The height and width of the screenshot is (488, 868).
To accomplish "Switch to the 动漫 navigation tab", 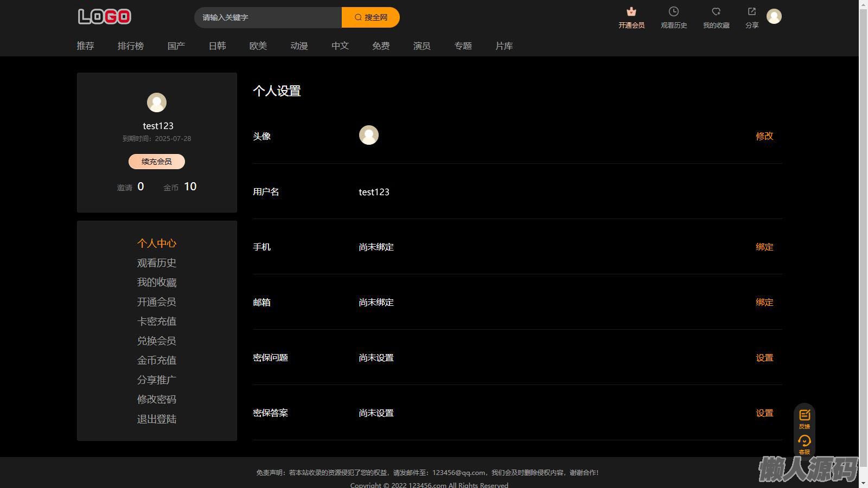I will tap(299, 46).
